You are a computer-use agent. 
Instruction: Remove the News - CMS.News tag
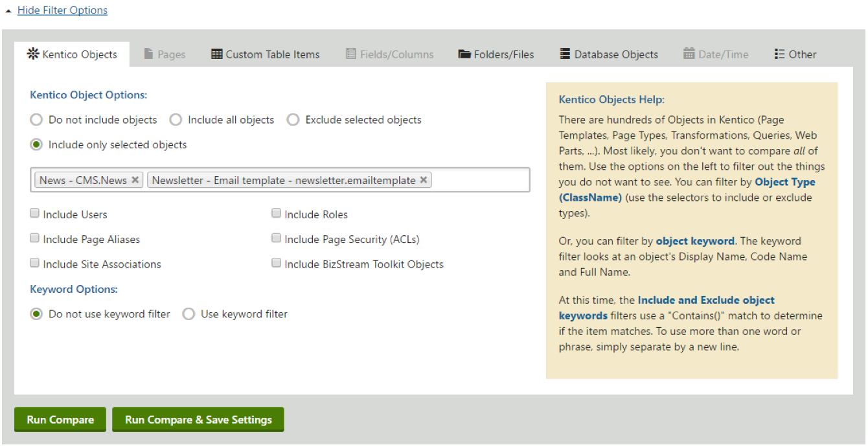pos(135,180)
